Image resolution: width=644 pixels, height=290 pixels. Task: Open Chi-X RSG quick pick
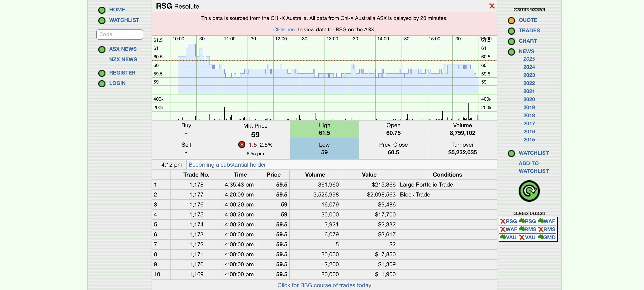coord(508,221)
